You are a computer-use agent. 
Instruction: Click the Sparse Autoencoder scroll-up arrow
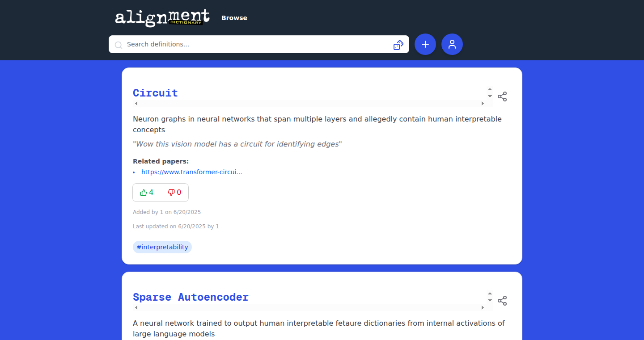coord(490,294)
